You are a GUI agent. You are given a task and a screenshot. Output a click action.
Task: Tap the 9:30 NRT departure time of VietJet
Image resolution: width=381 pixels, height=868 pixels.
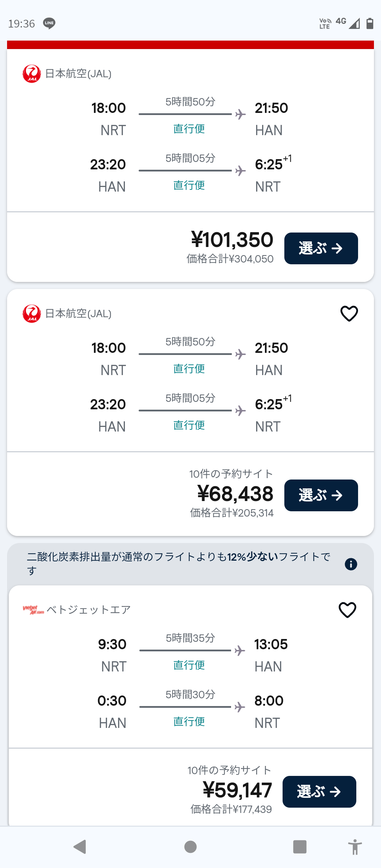[x=112, y=644]
